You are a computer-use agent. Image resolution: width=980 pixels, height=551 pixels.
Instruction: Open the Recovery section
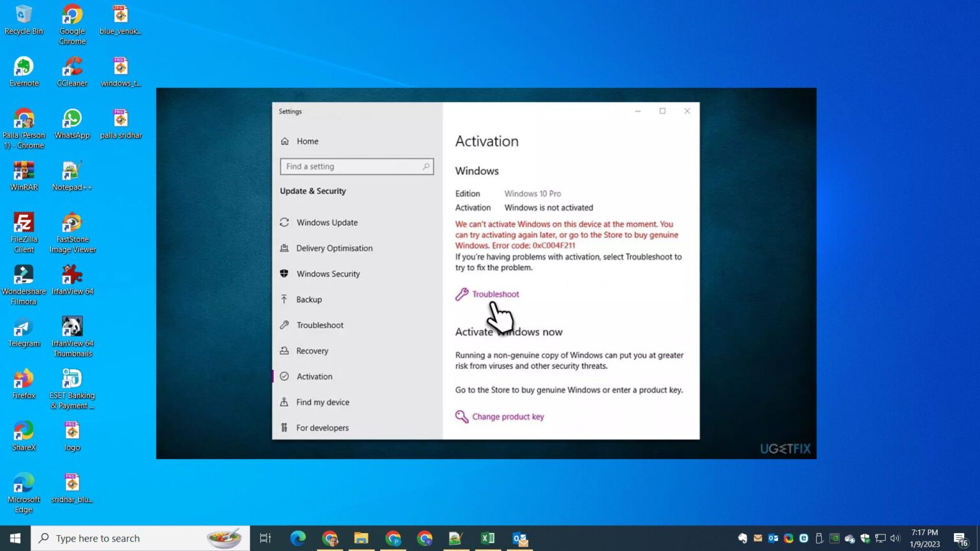(313, 350)
